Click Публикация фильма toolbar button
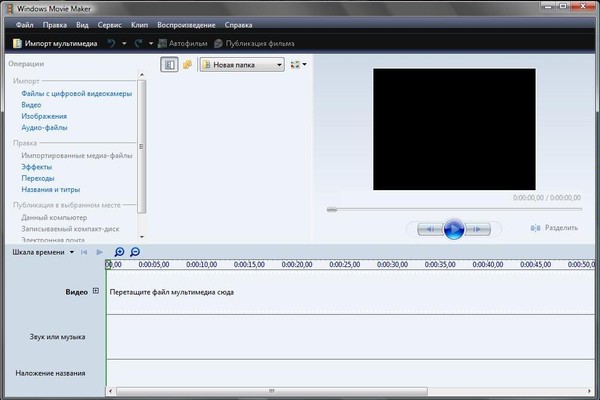Image resolution: width=600 pixels, height=400 pixels. 254,44
